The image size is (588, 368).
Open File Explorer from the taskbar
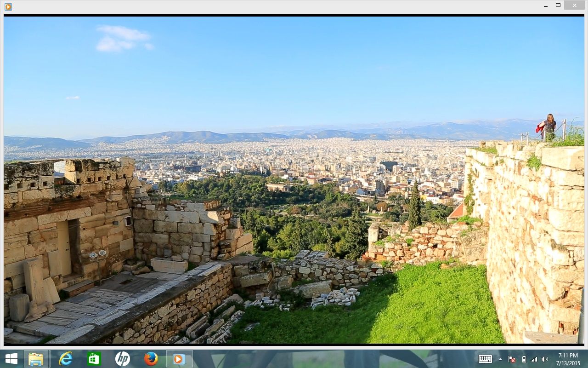click(x=36, y=359)
